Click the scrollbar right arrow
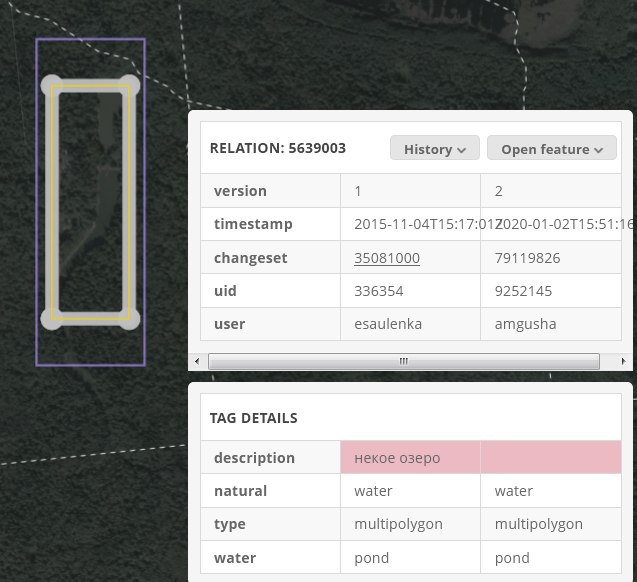 (x=624, y=361)
